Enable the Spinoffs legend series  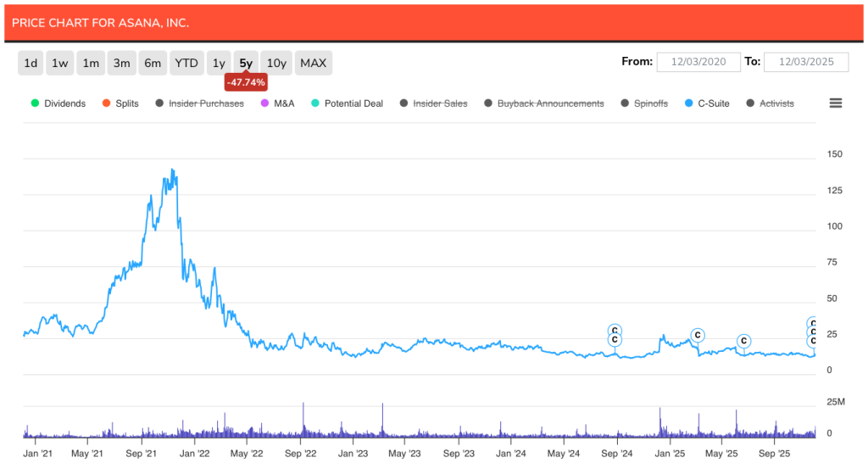coord(644,103)
